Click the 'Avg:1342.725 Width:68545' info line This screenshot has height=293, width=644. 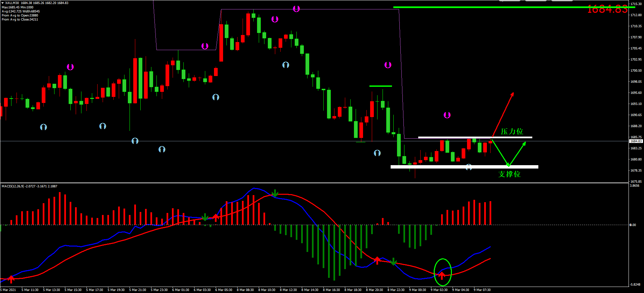click(21, 11)
